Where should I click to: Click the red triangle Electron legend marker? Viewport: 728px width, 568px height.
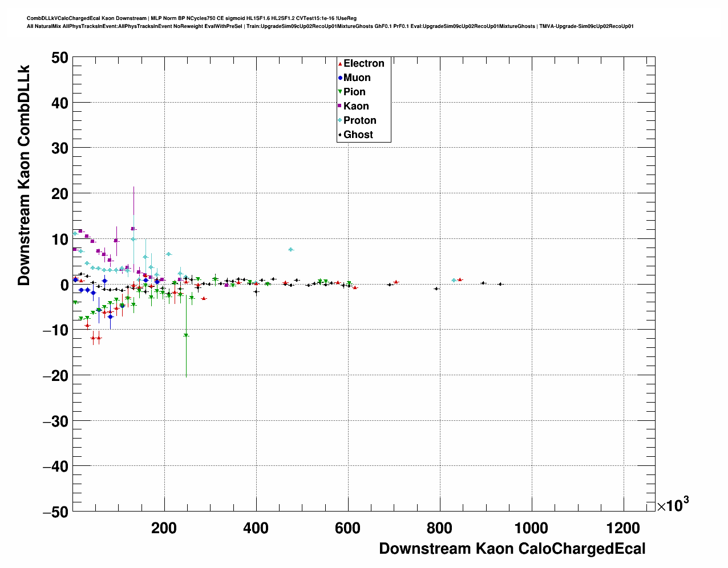click(x=340, y=64)
